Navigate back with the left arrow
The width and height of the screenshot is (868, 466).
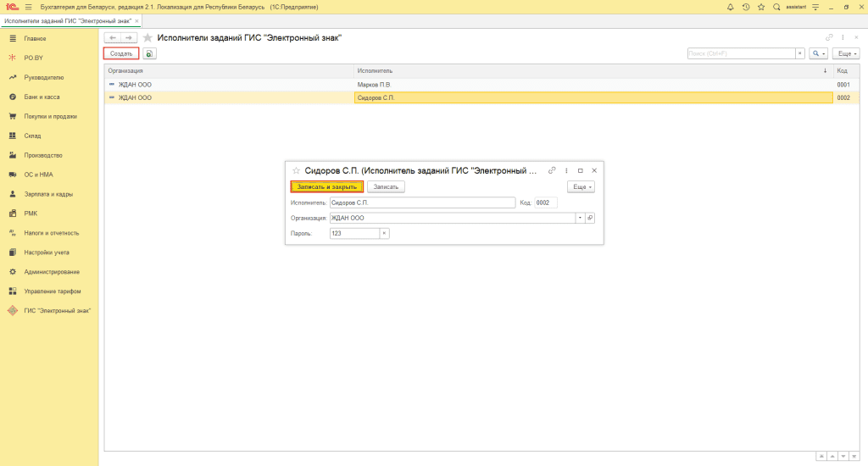112,38
